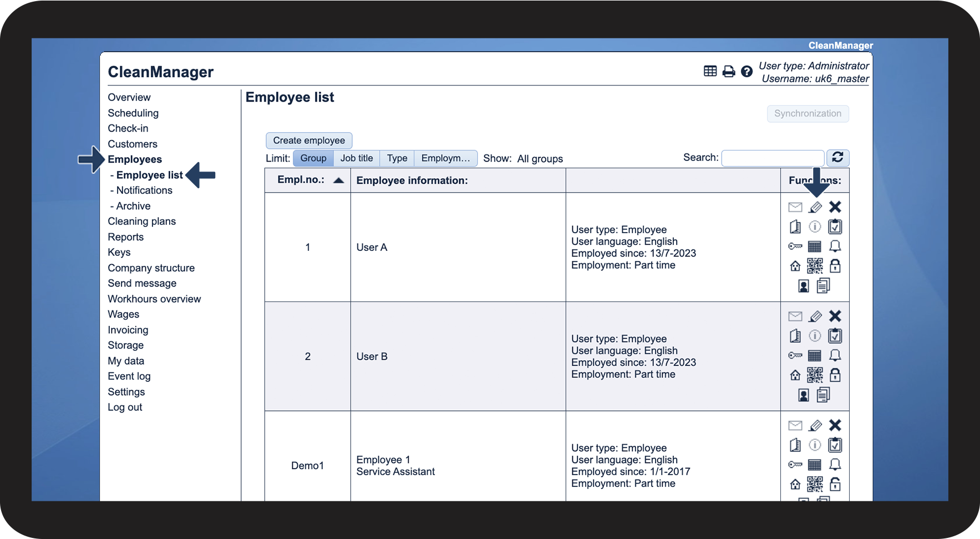The image size is (980, 539).
Task: Click the house icon for User A
Action: 795,266
